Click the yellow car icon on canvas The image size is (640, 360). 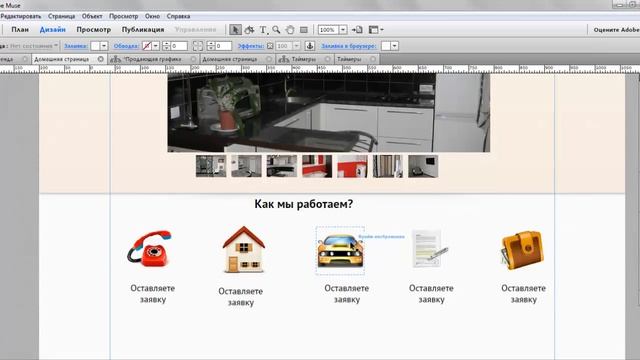pyautogui.click(x=340, y=251)
